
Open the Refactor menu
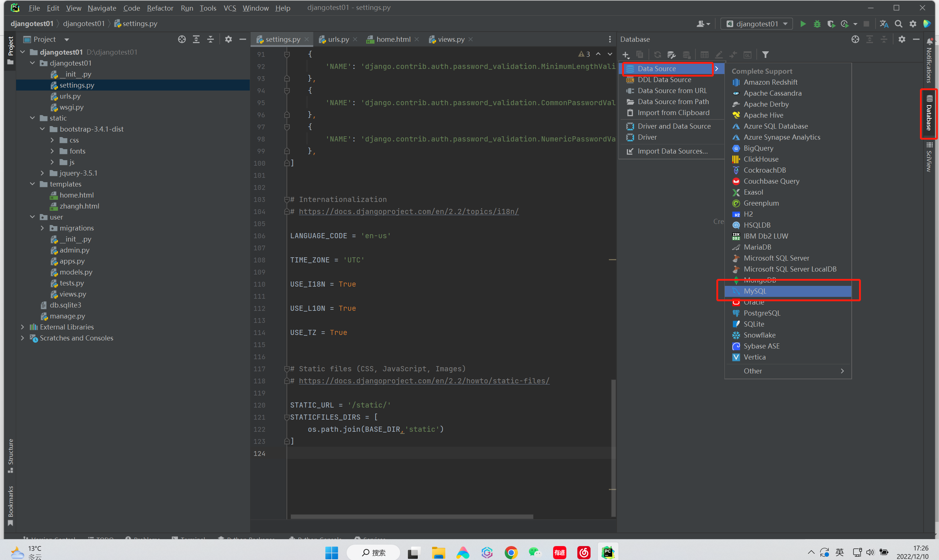160,8
